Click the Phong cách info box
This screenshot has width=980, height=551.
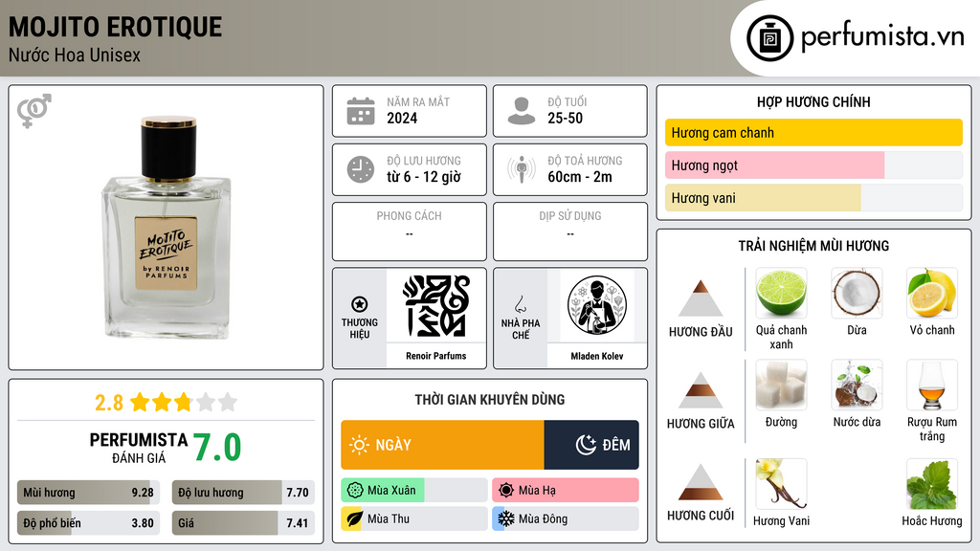pyautogui.click(x=410, y=231)
